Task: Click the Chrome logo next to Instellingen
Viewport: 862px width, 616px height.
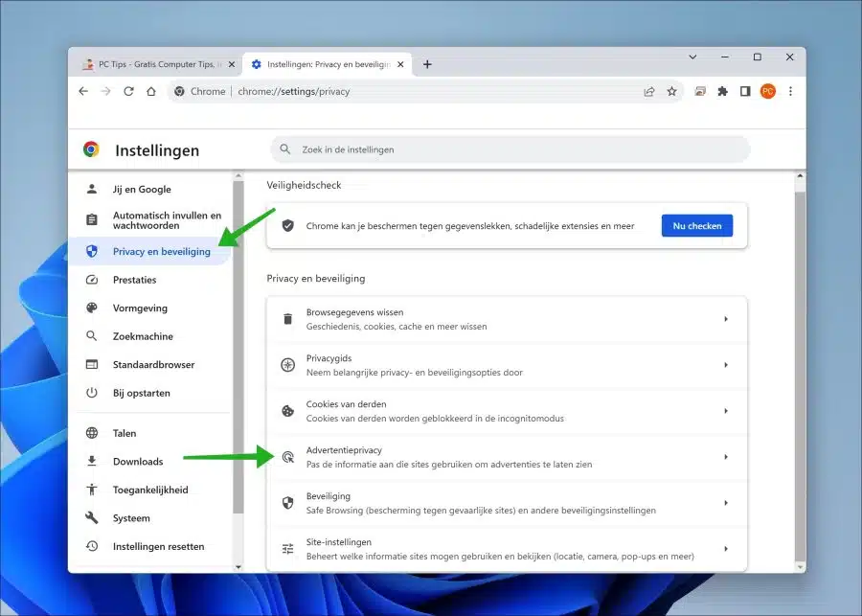Action: (x=91, y=149)
